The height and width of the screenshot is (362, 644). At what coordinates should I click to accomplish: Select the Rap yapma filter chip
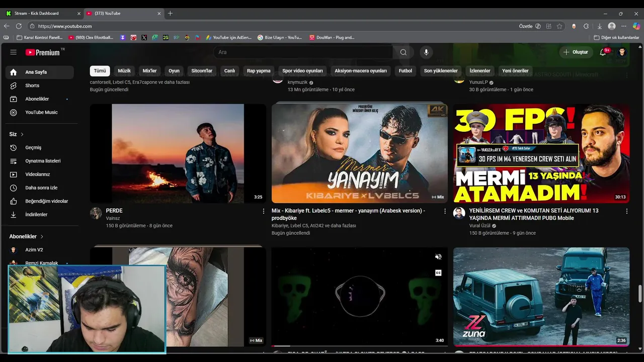(x=259, y=71)
